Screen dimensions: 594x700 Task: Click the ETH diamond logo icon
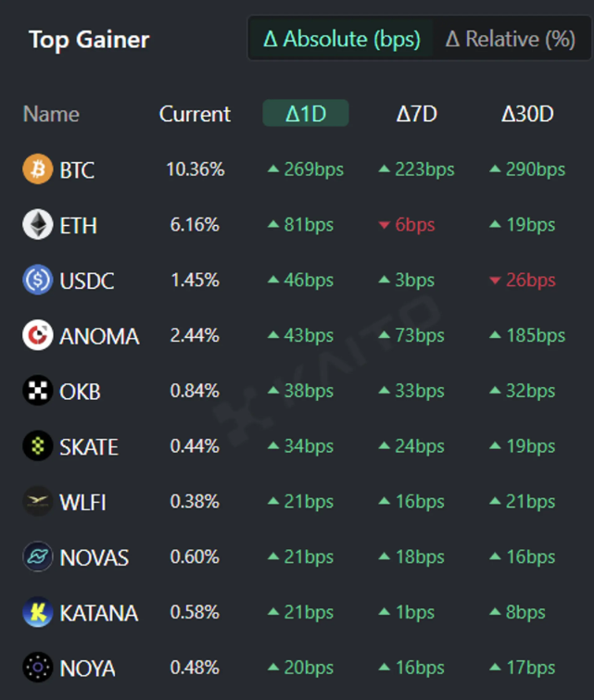38,225
